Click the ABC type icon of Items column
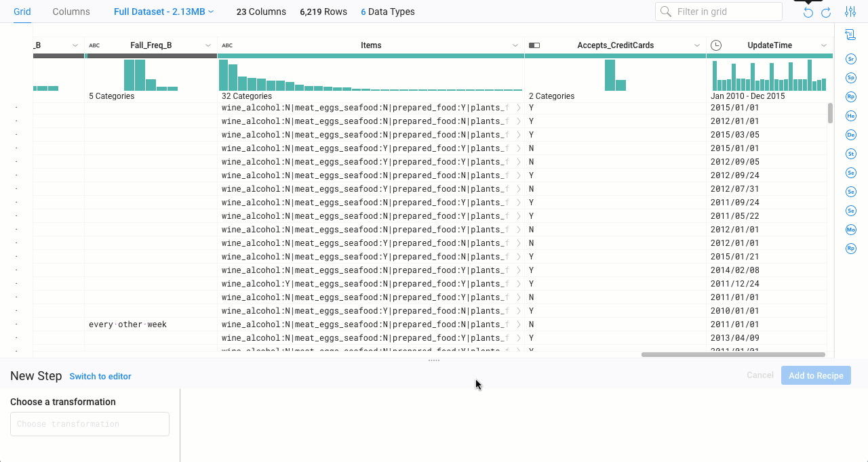Image resolution: width=868 pixels, height=462 pixels. click(x=227, y=45)
